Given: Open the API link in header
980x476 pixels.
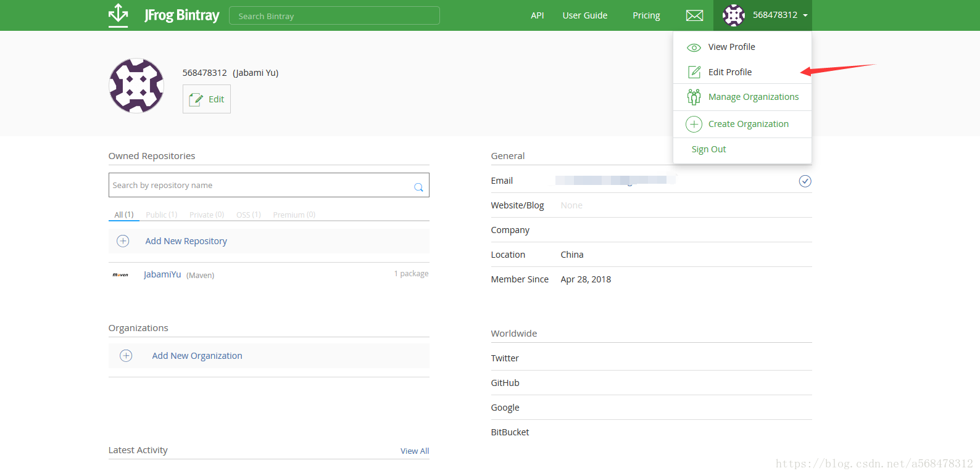Looking at the screenshot, I should [537, 15].
